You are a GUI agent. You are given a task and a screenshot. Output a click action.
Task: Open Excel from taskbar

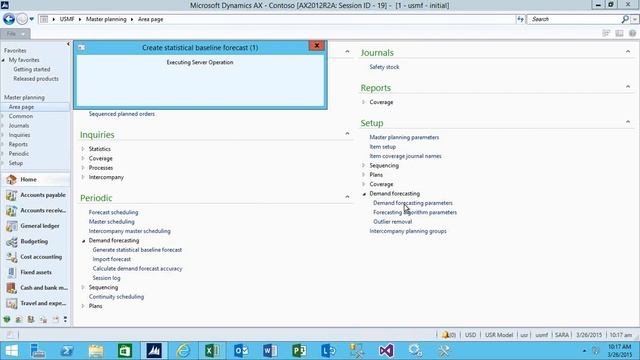tap(212, 351)
